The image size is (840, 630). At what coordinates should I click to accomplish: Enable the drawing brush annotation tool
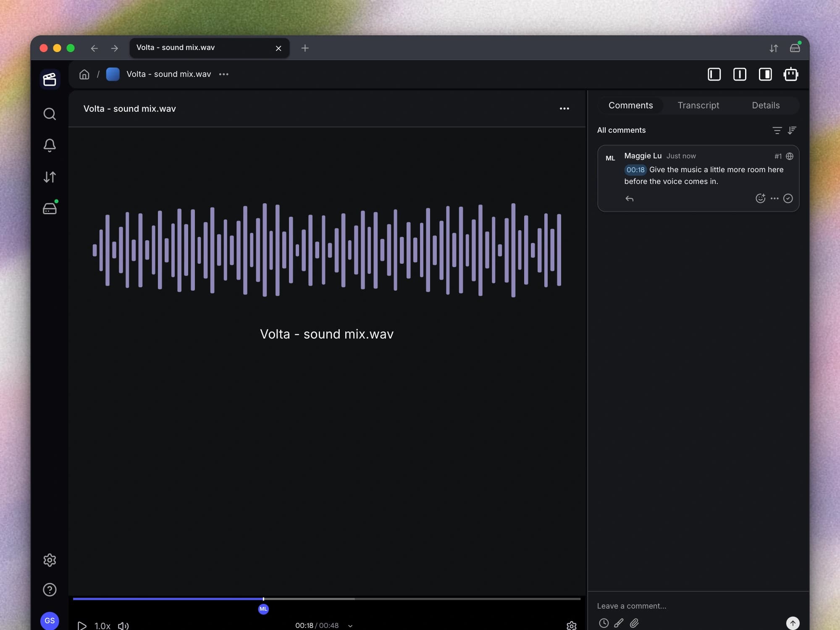pyautogui.click(x=619, y=623)
